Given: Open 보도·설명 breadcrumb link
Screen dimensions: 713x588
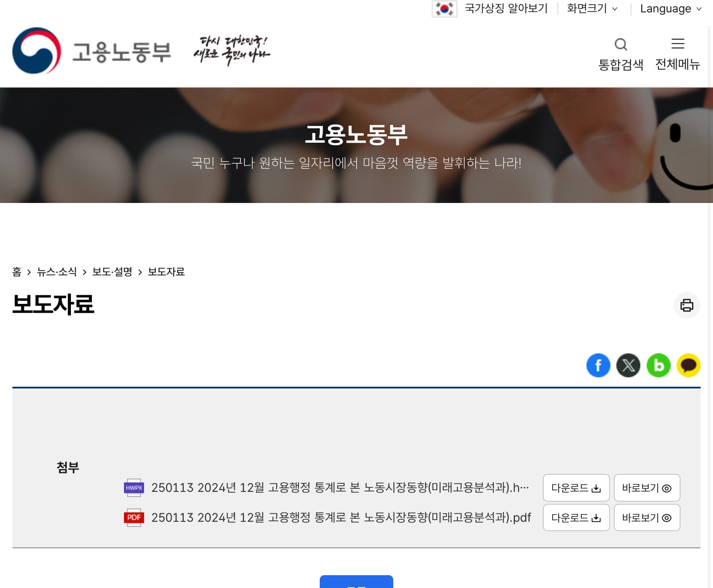Looking at the screenshot, I should click(x=112, y=272).
